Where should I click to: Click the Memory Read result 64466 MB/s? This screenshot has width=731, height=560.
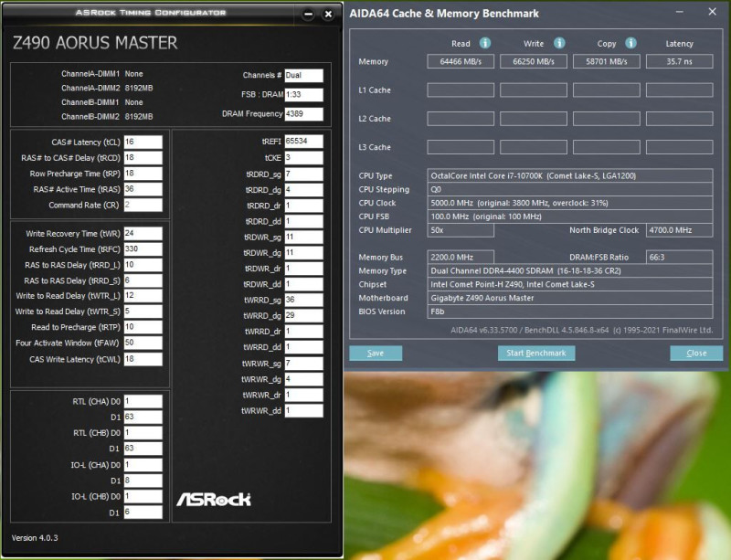tap(461, 61)
